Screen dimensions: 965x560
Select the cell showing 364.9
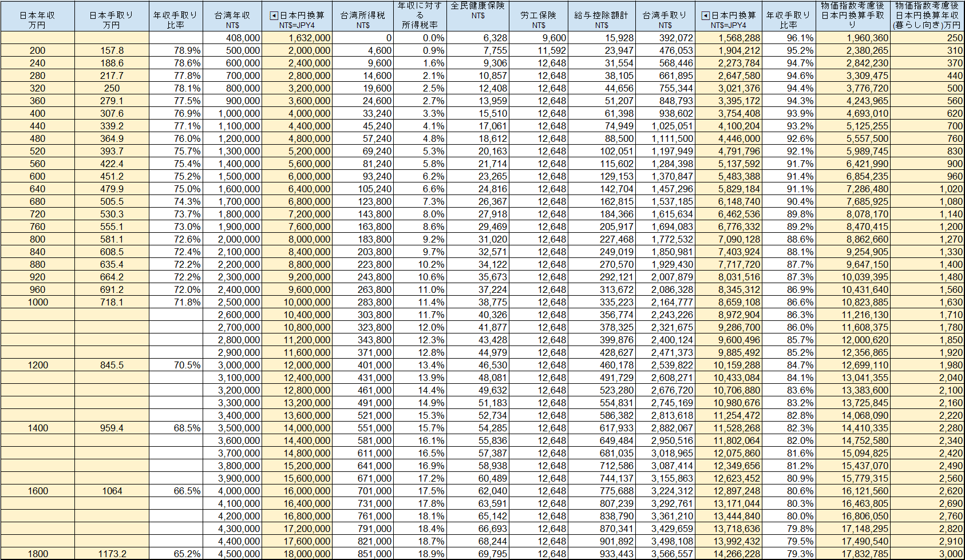point(112,138)
